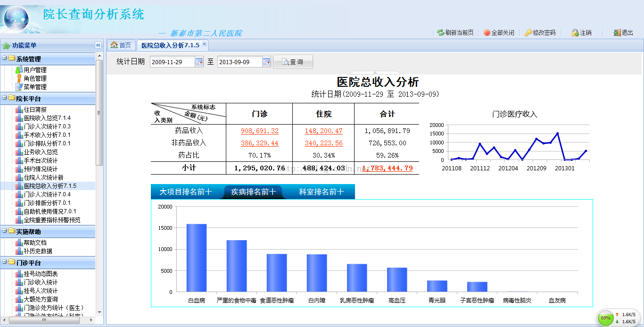The width and height of the screenshot is (644, 327).
Task: Click the 全部关闭 button
Action: (499, 33)
